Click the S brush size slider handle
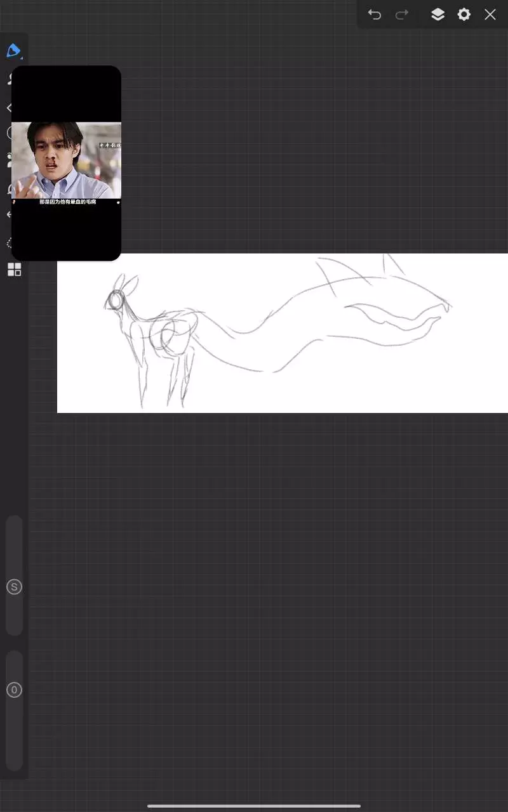This screenshot has height=812, width=508. coord(14,587)
